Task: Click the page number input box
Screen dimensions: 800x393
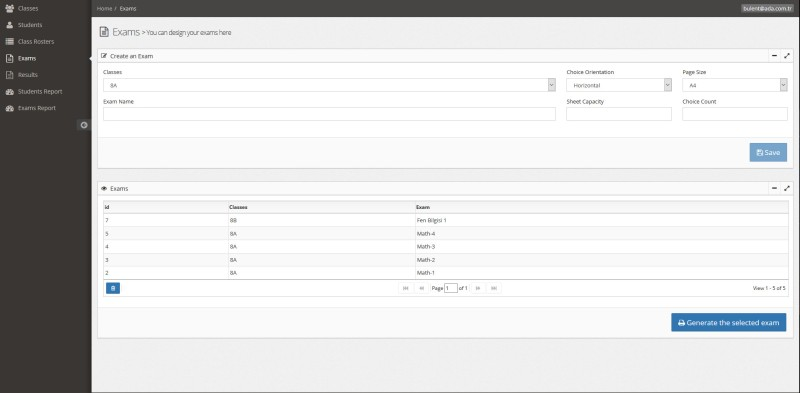Action: click(451, 288)
